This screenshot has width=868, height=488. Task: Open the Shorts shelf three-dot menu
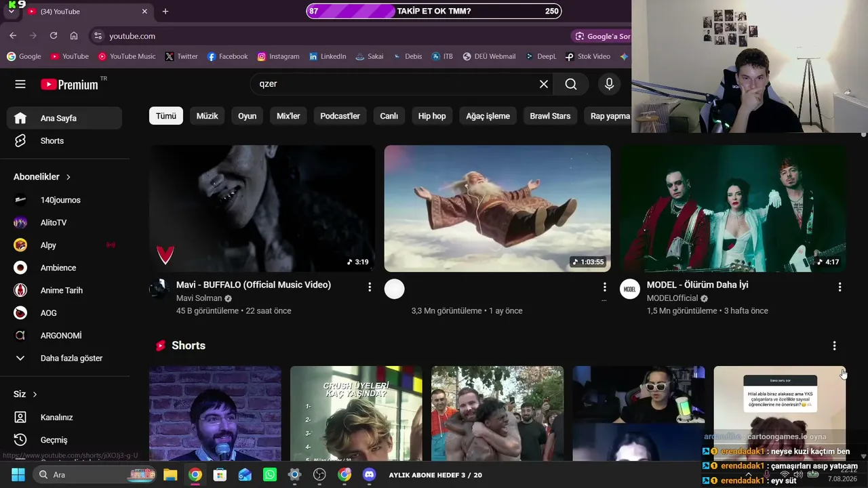(834, 346)
